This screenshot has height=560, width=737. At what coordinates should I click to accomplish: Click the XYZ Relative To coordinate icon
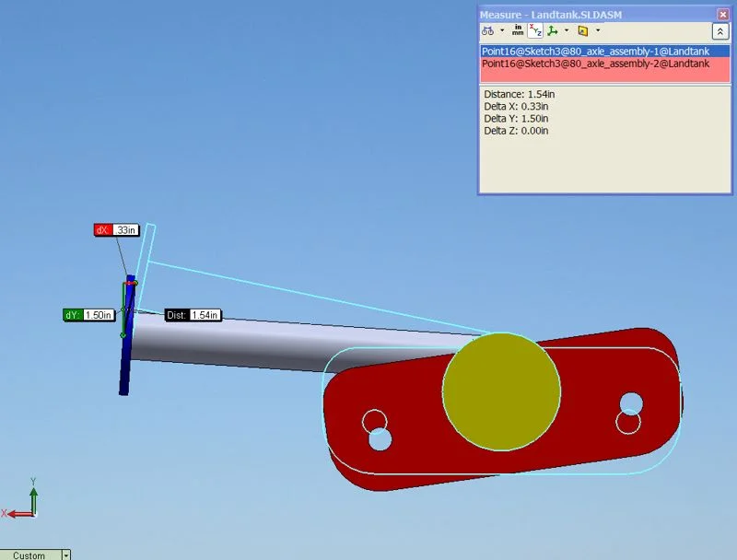[552, 30]
